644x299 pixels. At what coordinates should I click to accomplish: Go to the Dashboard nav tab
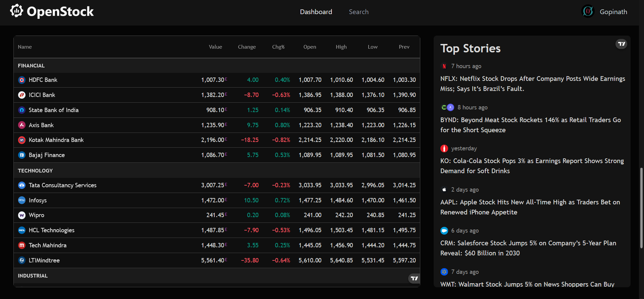pos(316,12)
